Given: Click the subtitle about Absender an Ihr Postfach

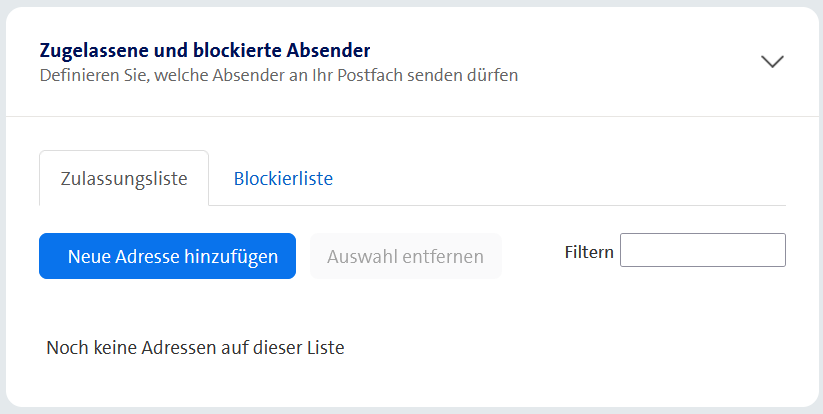Looking at the screenshot, I should point(278,74).
